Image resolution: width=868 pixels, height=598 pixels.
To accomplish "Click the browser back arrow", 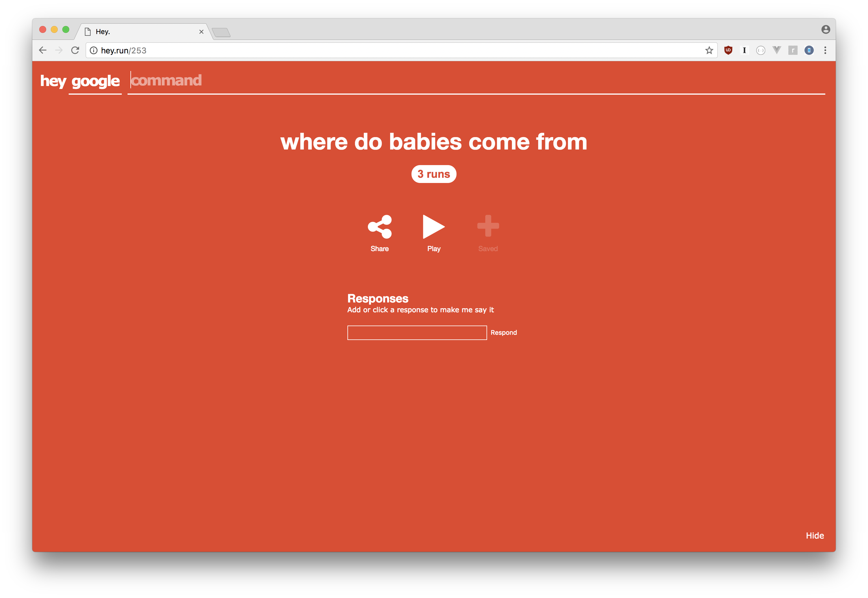I will (x=43, y=50).
